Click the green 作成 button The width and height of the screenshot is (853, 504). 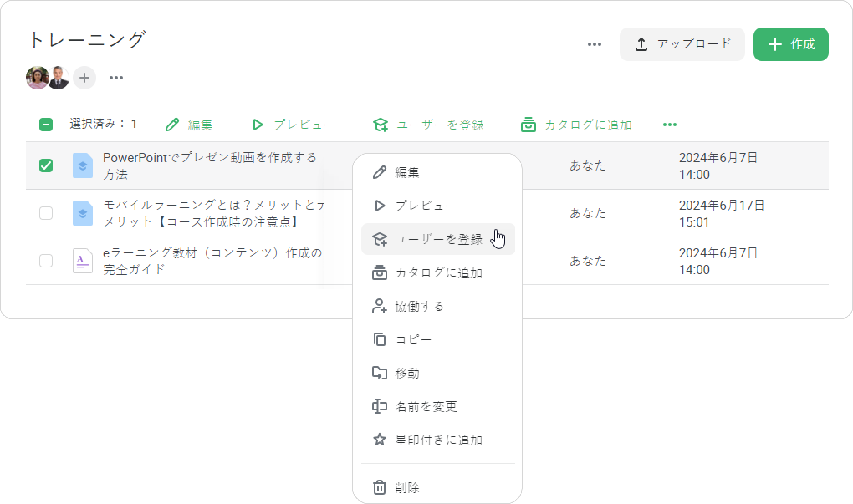791,44
